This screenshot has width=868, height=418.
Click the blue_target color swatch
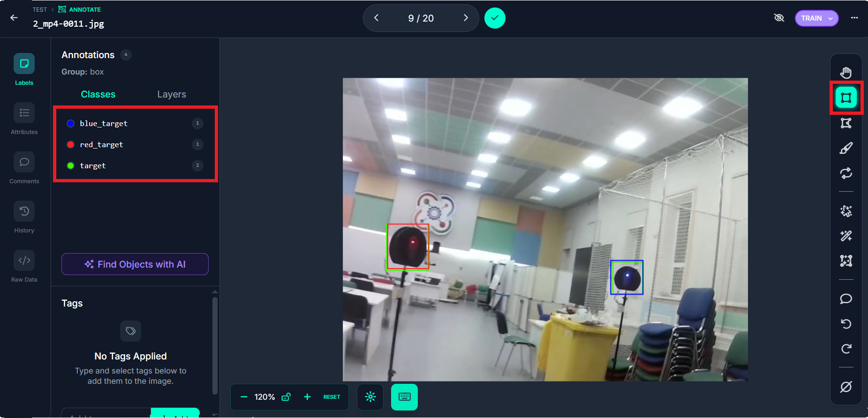[x=70, y=123]
